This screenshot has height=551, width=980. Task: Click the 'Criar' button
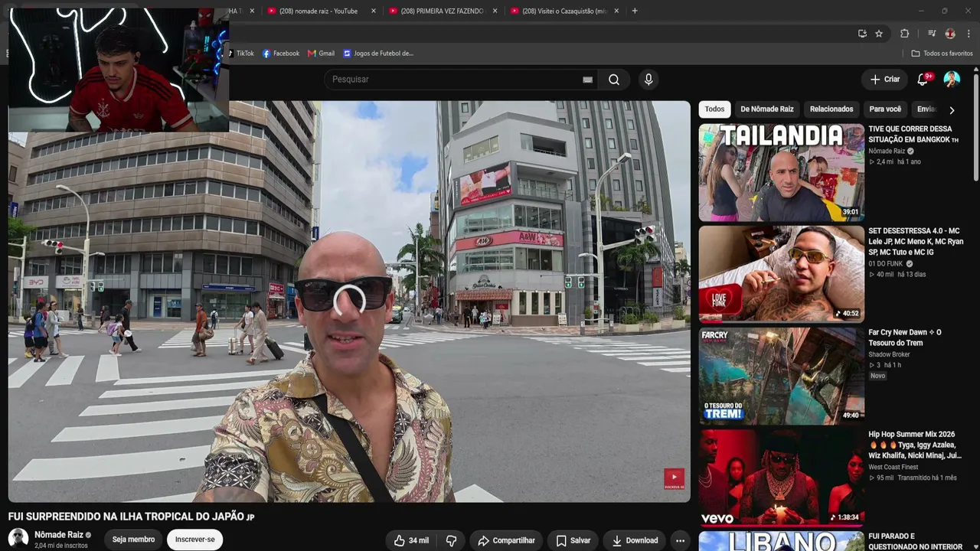[x=885, y=79]
